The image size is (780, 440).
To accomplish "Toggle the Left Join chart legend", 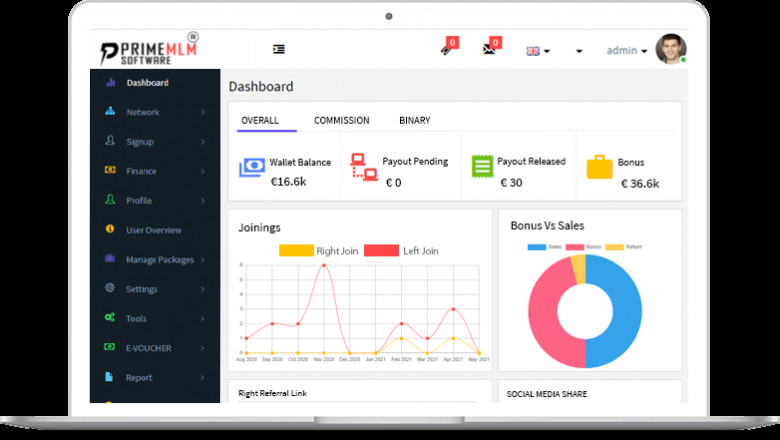I will 401,251.
